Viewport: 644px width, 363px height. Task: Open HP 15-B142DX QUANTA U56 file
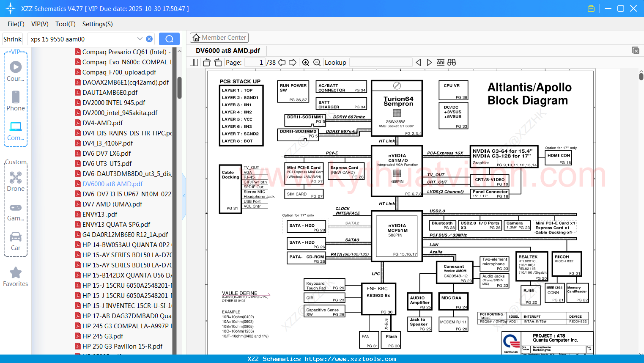(x=123, y=275)
